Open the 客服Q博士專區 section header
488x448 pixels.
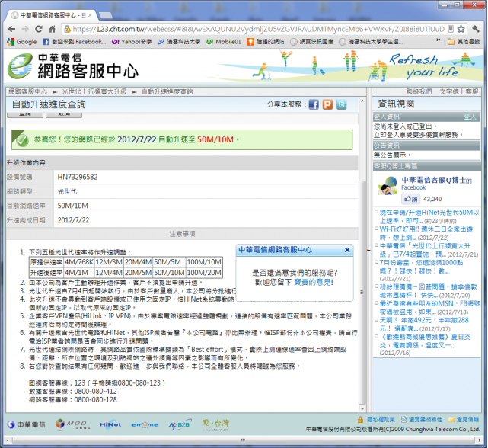[426, 166]
